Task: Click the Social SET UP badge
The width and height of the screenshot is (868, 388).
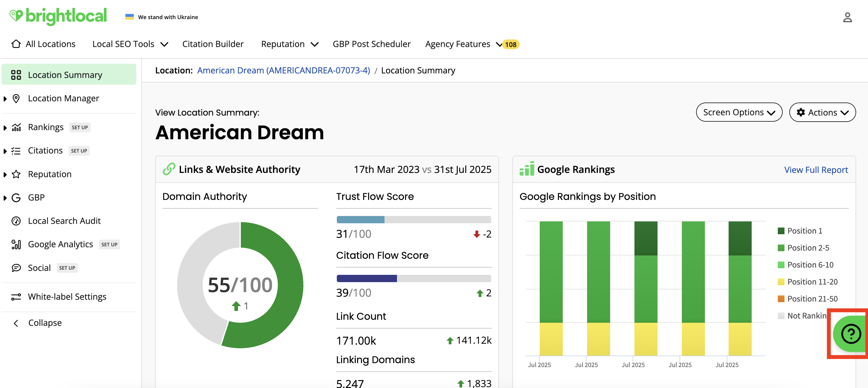Action: [67, 268]
